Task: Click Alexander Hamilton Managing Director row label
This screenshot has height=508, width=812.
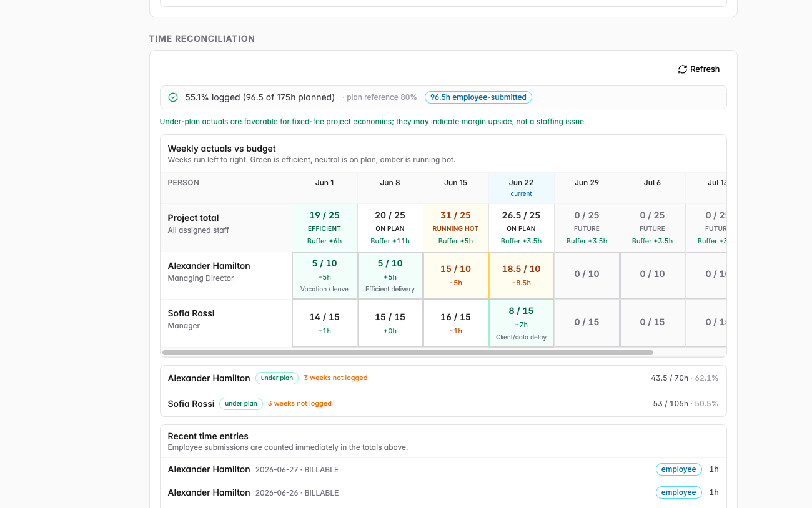Action: 226,275
